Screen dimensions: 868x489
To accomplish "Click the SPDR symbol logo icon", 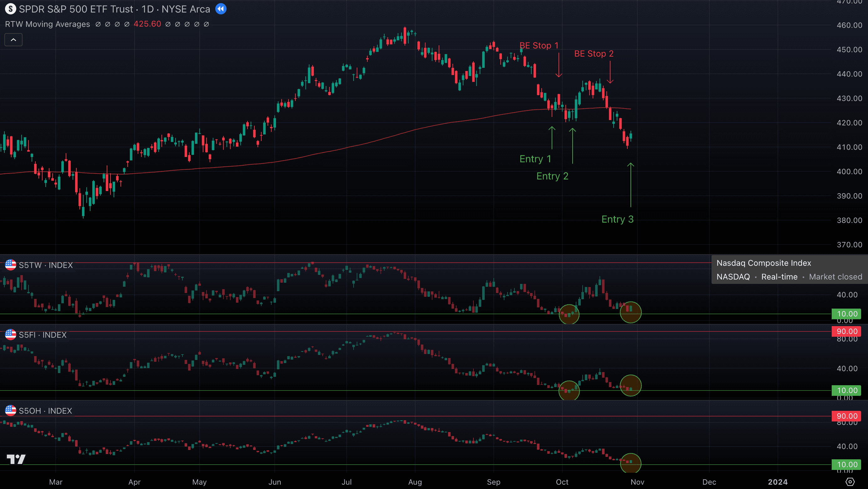I will (x=10, y=9).
